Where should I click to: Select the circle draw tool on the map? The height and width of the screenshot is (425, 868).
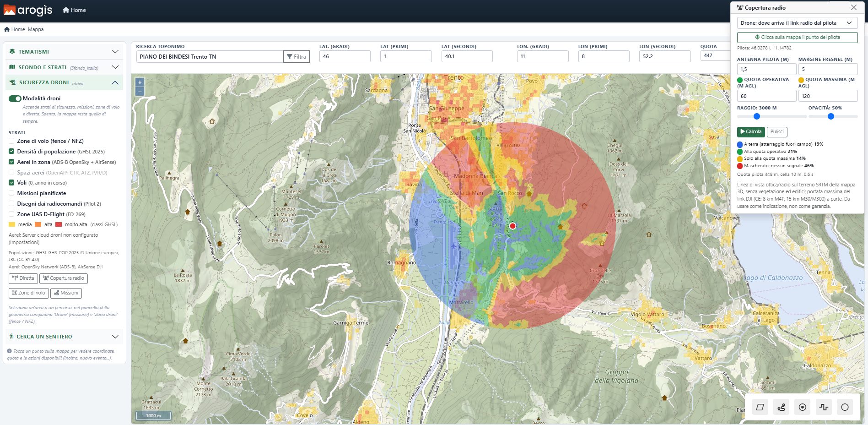[x=845, y=407]
